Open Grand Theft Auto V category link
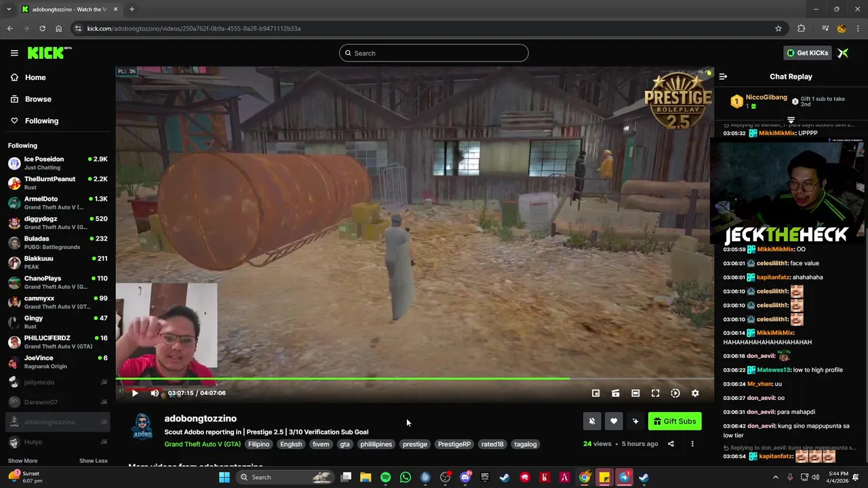868x488 pixels. click(202, 444)
